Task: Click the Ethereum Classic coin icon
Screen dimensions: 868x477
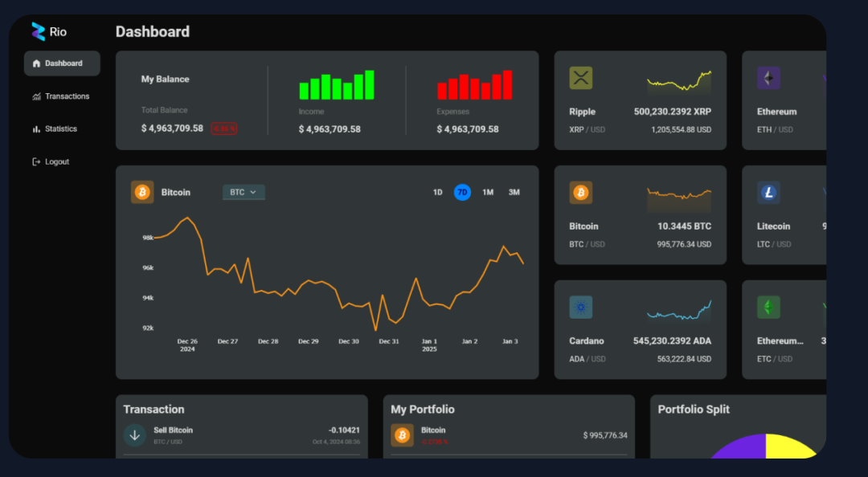Action: click(768, 307)
